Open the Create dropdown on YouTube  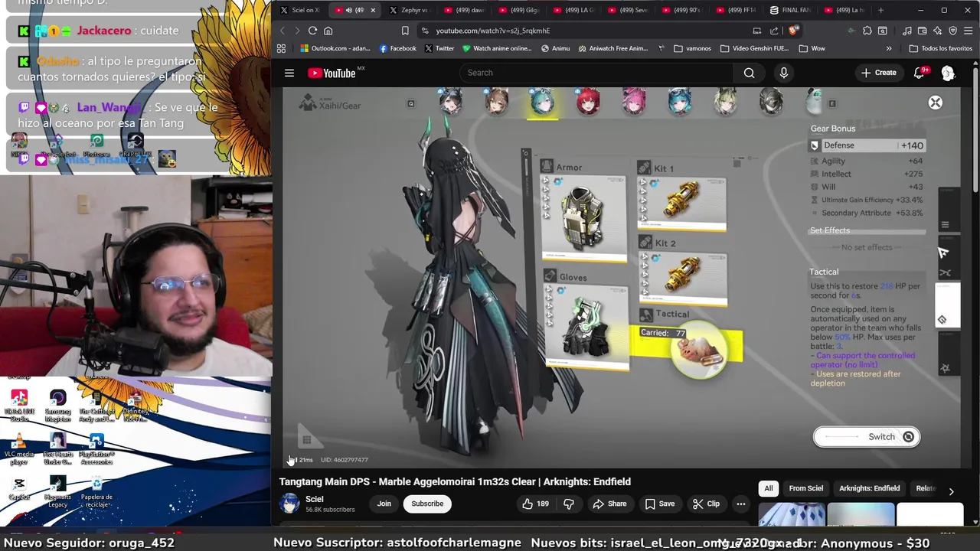tap(878, 73)
